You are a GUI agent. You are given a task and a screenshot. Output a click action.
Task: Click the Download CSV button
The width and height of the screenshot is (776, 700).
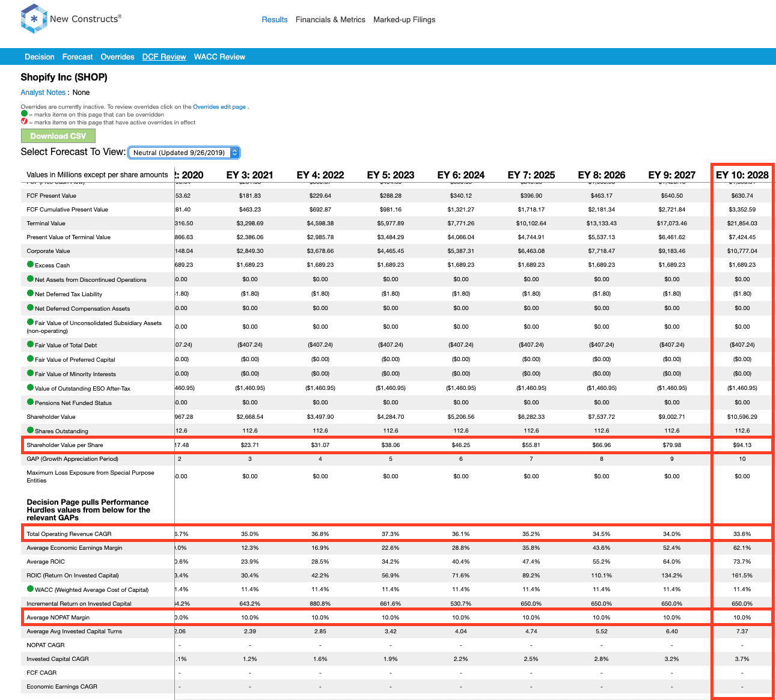pos(58,136)
